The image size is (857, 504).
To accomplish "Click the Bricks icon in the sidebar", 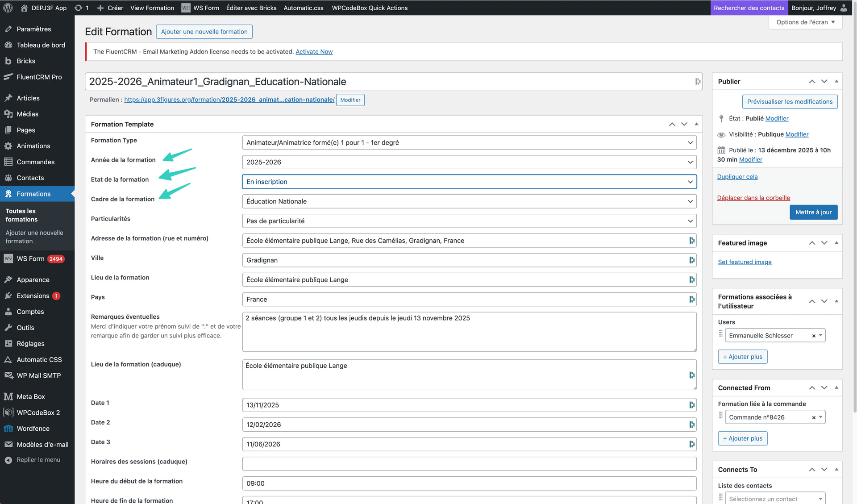I will (8, 61).
